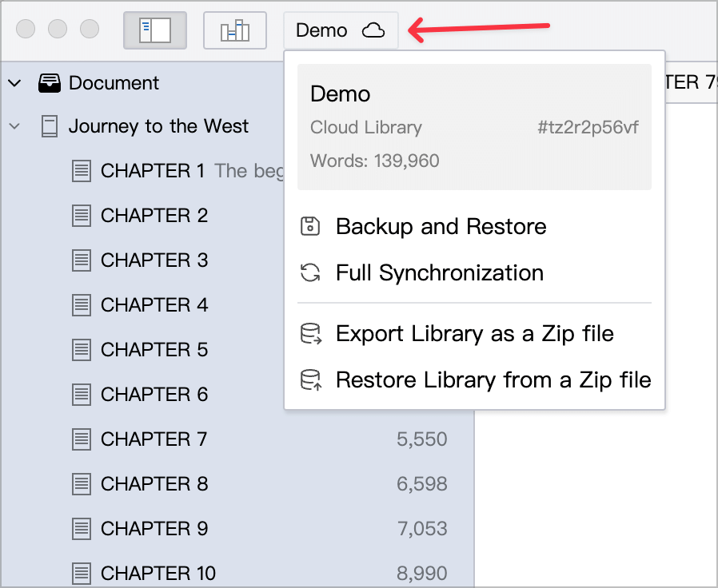Open the statistics chart view icon
Screen dimensions: 718x588
[235, 30]
